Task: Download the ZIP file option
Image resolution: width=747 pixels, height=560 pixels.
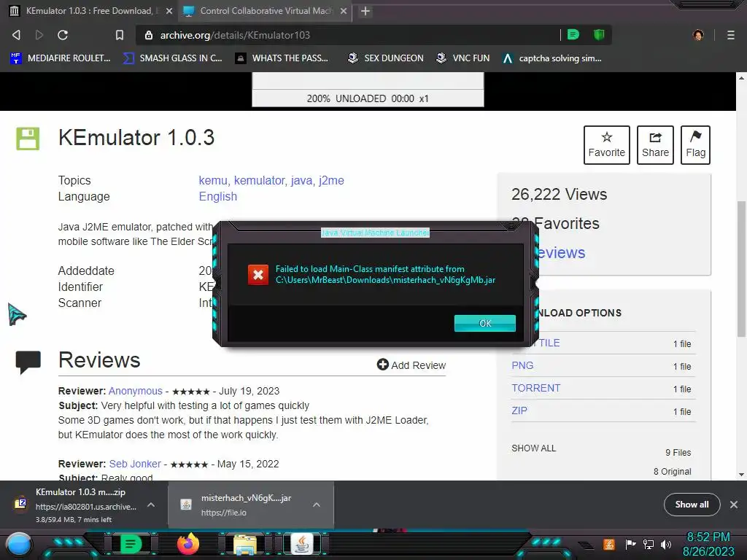Action: 519,411
